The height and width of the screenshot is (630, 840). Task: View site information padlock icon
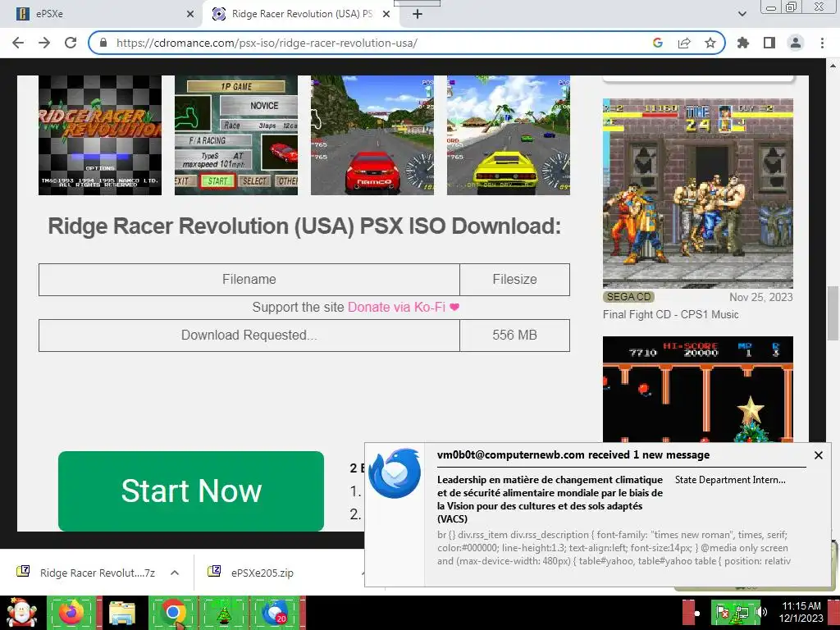103,43
